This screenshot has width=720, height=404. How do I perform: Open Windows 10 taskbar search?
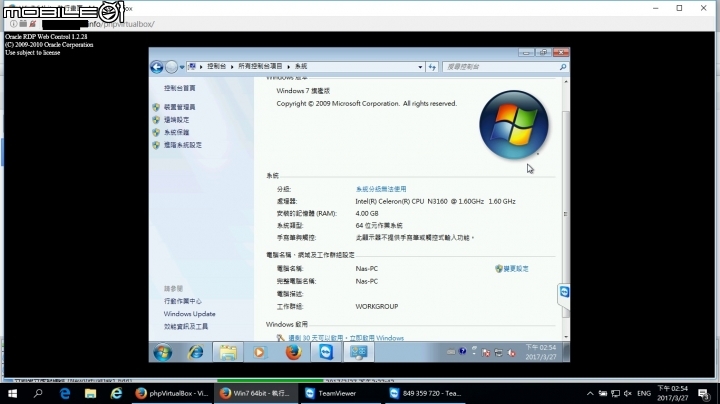[x=38, y=393]
